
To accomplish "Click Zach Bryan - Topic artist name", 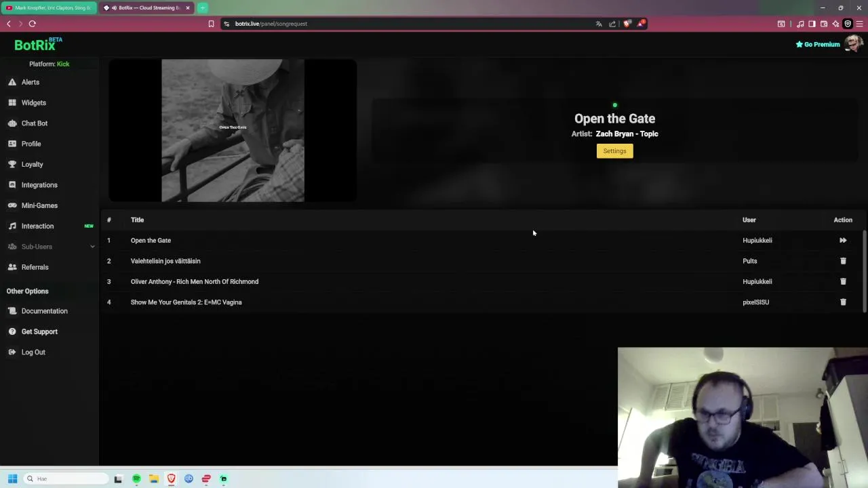I will 627,134.
